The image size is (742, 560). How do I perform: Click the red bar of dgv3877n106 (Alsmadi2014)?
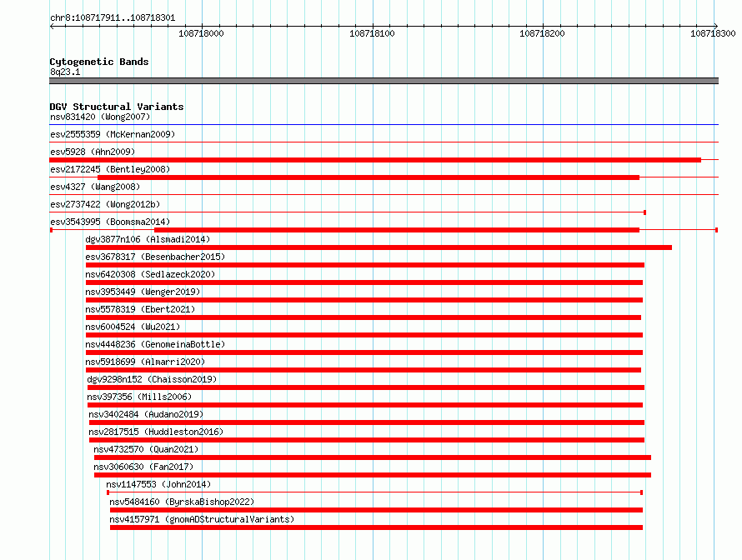379,247
